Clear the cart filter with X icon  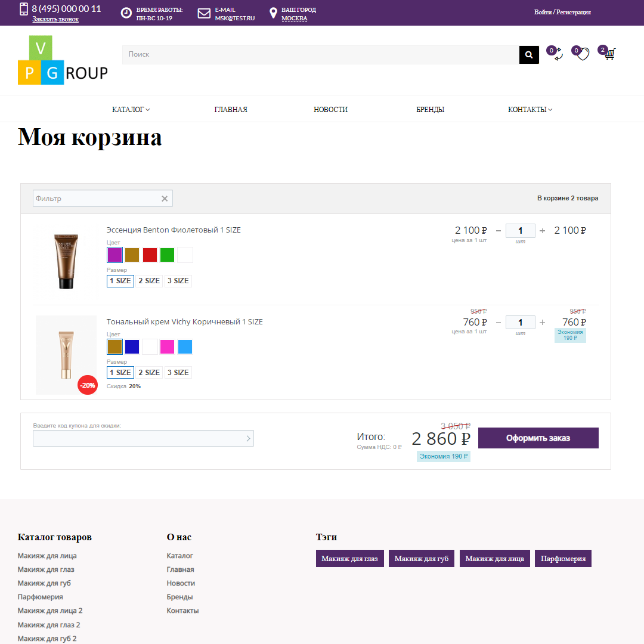click(165, 199)
